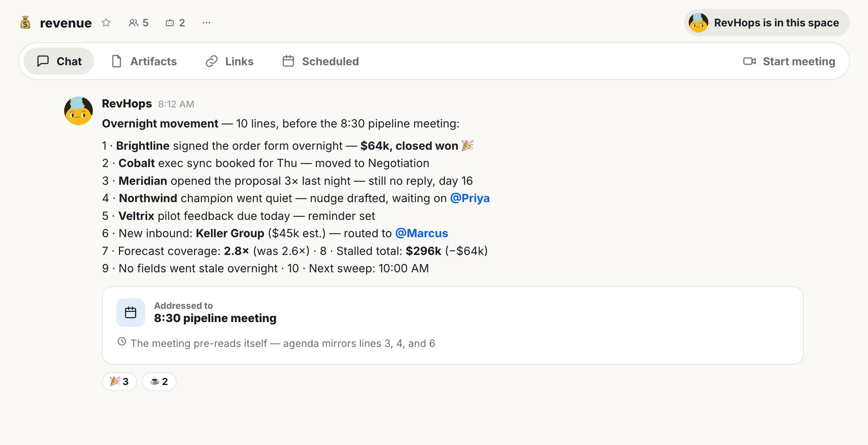Click the Brightline line text

click(x=288, y=146)
